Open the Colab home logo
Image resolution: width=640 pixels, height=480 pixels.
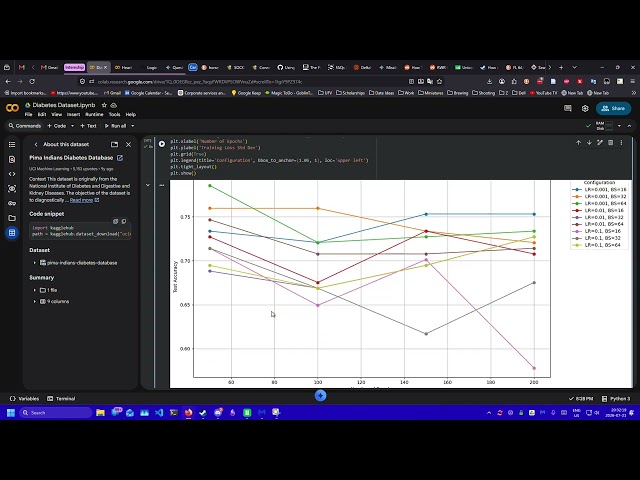pyautogui.click(x=12, y=108)
